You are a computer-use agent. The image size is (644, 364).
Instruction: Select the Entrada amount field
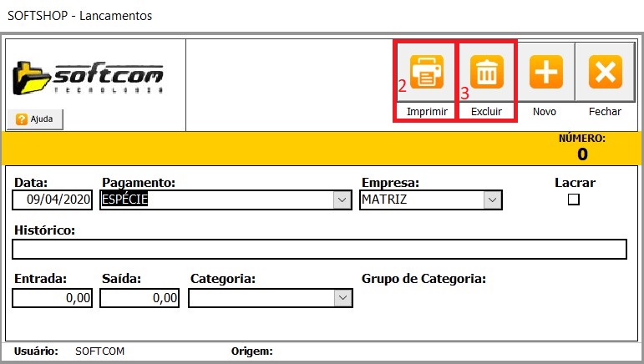(53, 298)
